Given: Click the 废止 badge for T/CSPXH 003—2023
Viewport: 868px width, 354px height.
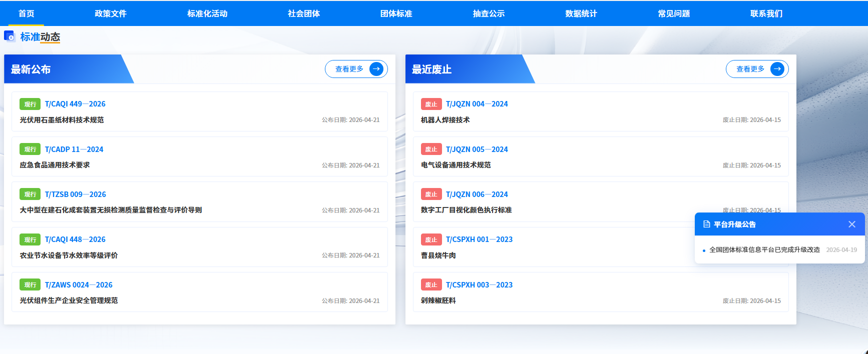Looking at the screenshot, I should pyautogui.click(x=431, y=285).
